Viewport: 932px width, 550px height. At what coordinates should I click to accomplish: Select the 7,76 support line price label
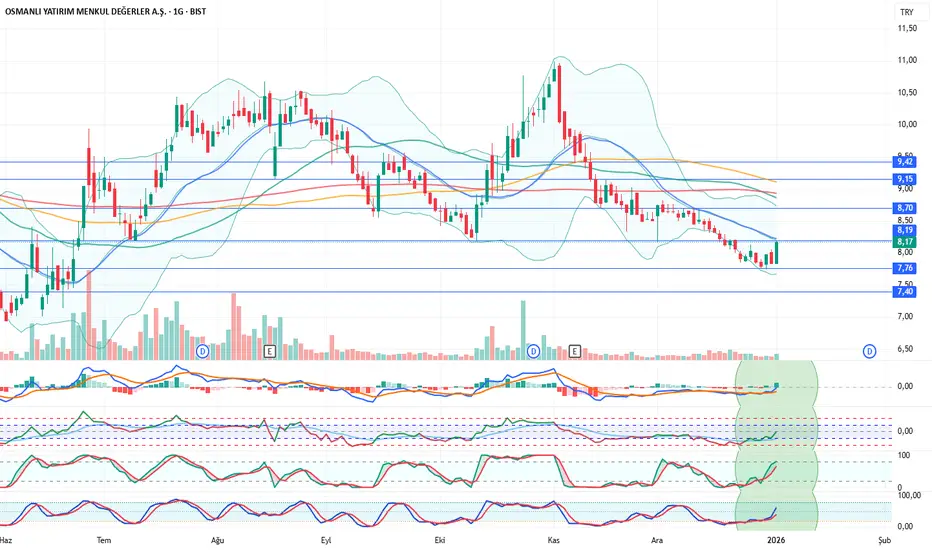tap(905, 268)
